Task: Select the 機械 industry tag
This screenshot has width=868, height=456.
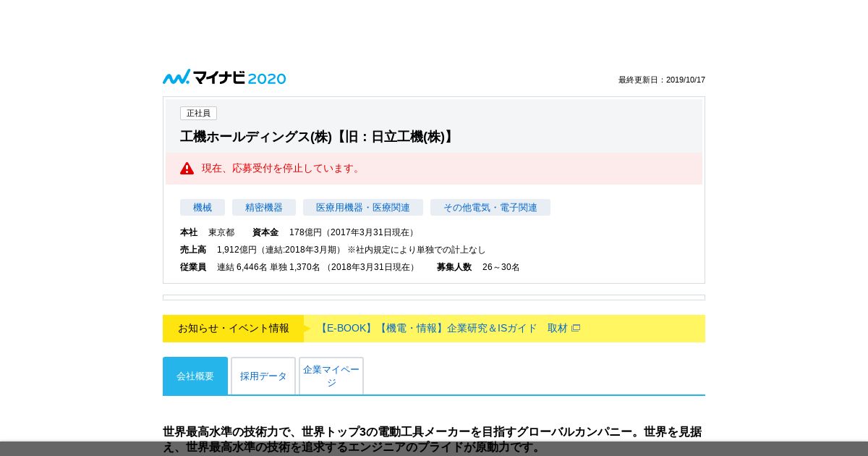Action: click(203, 208)
